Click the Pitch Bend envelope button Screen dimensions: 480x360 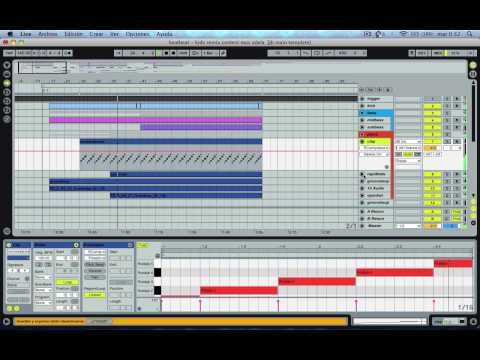click(x=95, y=264)
